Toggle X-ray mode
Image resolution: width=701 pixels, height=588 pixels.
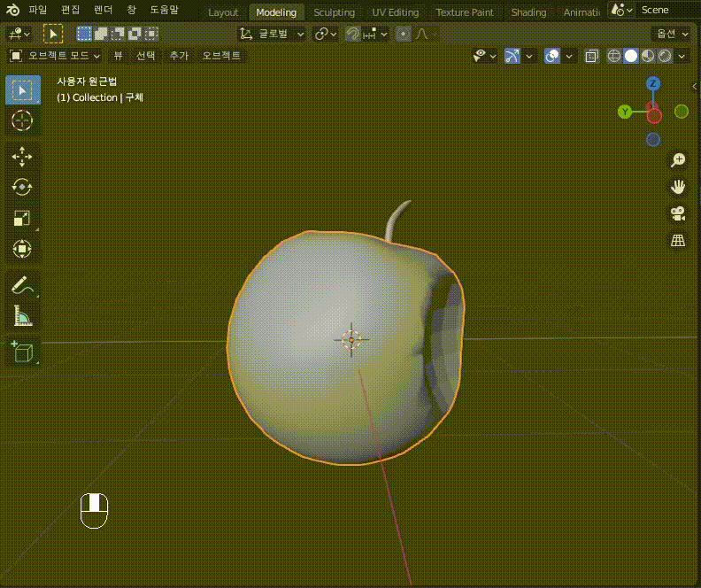(x=591, y=56)
